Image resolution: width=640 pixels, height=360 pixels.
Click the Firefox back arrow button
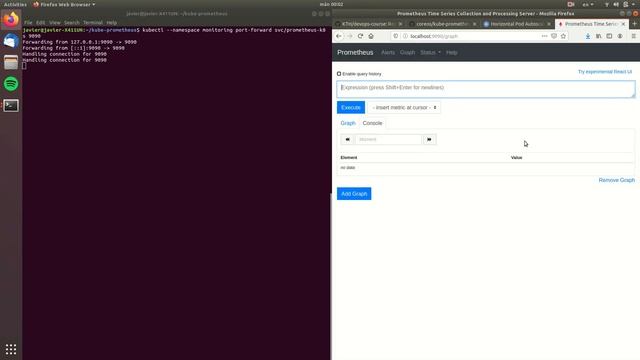tap(339, 36)
